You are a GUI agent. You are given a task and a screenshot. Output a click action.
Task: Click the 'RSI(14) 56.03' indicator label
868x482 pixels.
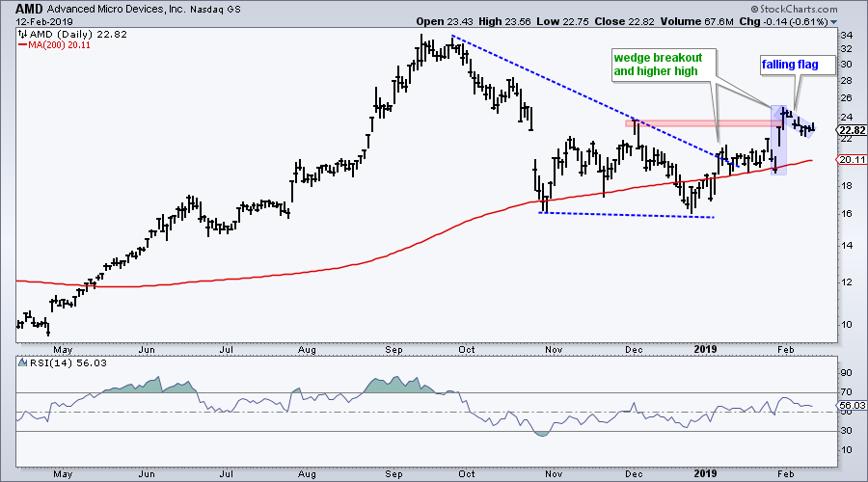point(68,363)
